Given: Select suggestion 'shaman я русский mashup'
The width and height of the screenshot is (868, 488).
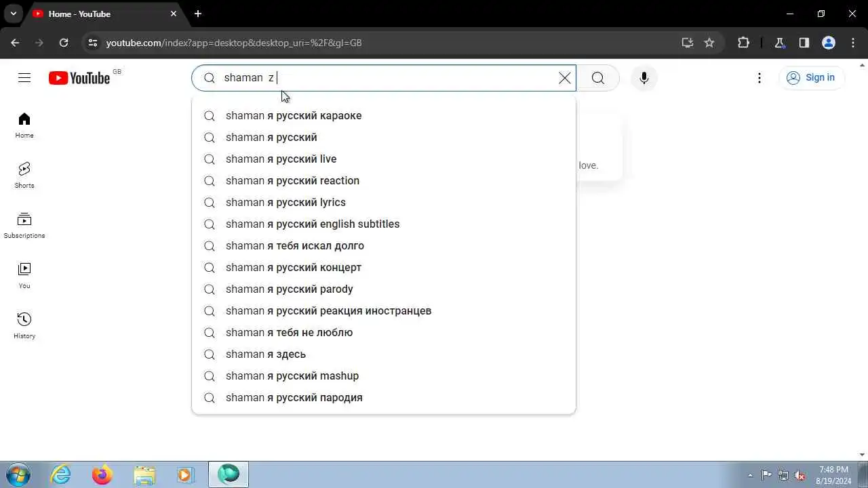Looking at the screenshot, I should tap(384, 375).
